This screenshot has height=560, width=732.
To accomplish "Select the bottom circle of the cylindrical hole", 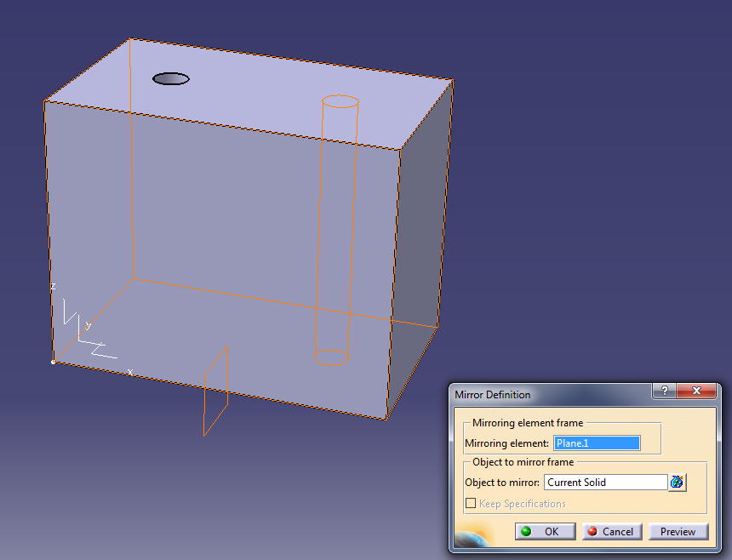I will point(331,357).
